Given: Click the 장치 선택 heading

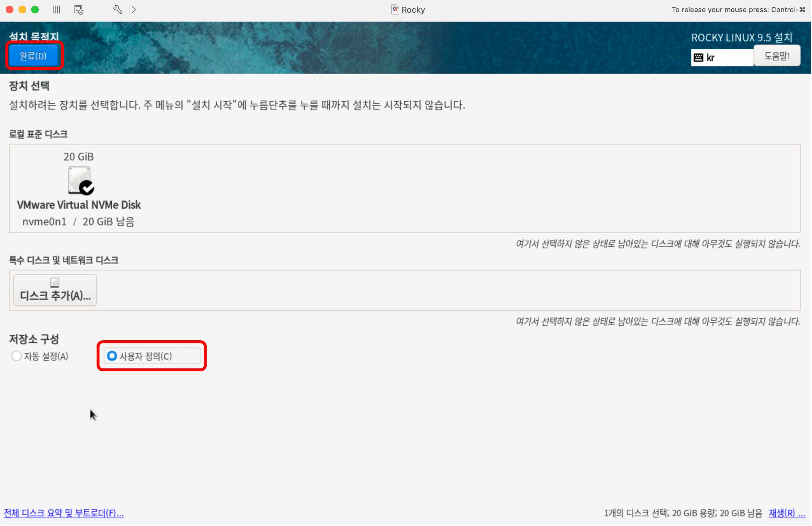Looking at the screenshot, I should coord(29,86).
